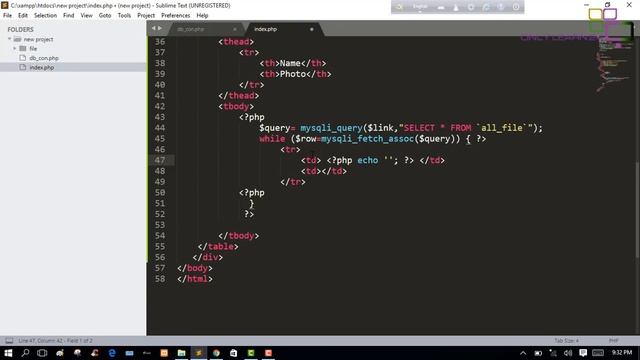The image size is (640, 360).
Task: Collapse the new project folder arrow
Action: tap(9, 39)
